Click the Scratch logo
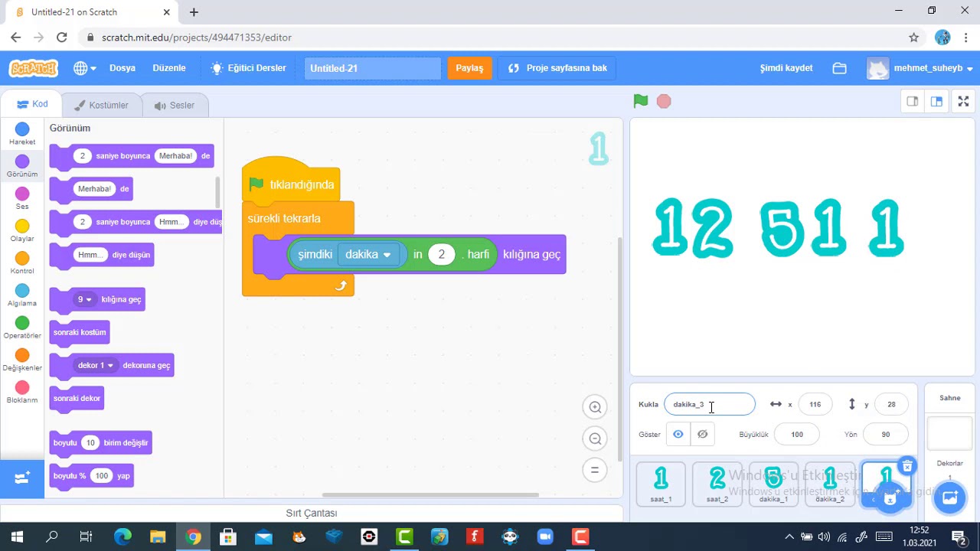The height and width of the screenshot is (551, 980). point(34,68)
